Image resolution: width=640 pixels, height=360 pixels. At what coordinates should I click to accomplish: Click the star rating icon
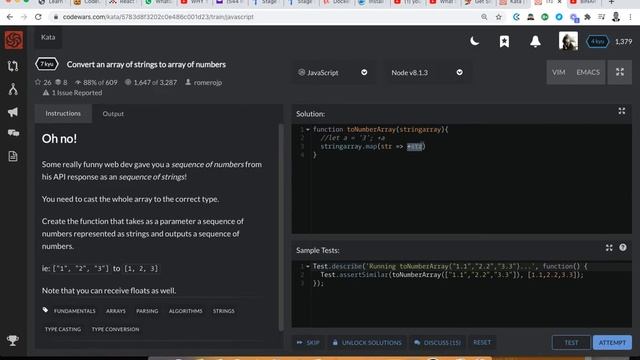point(38,82)
